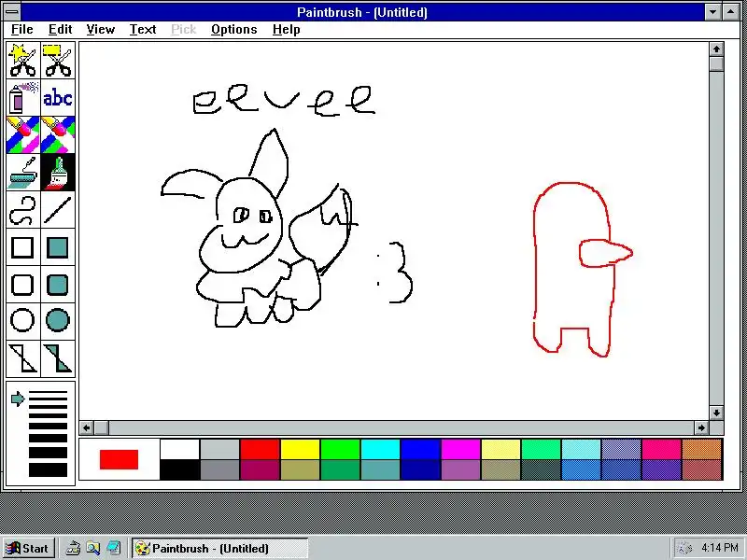Pick the black color swatch
The height and width of the screenshot is (560, 747).
179,469
